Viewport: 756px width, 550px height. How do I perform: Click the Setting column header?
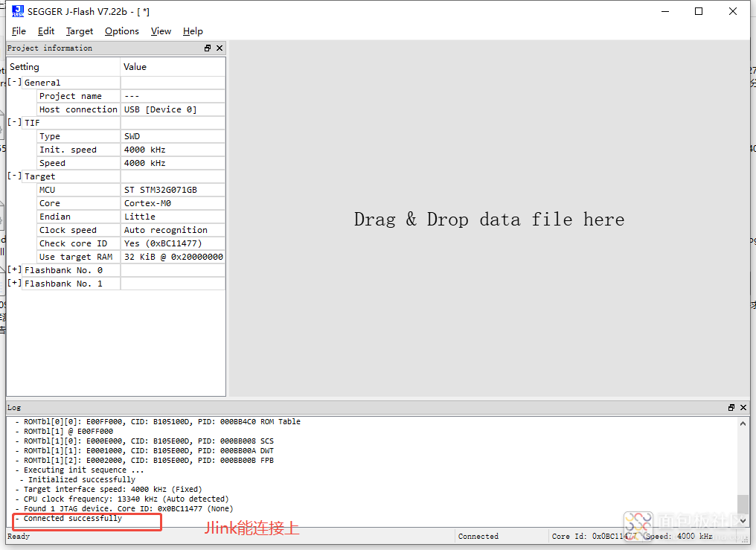pyautogui.click(x=64, y=67)
